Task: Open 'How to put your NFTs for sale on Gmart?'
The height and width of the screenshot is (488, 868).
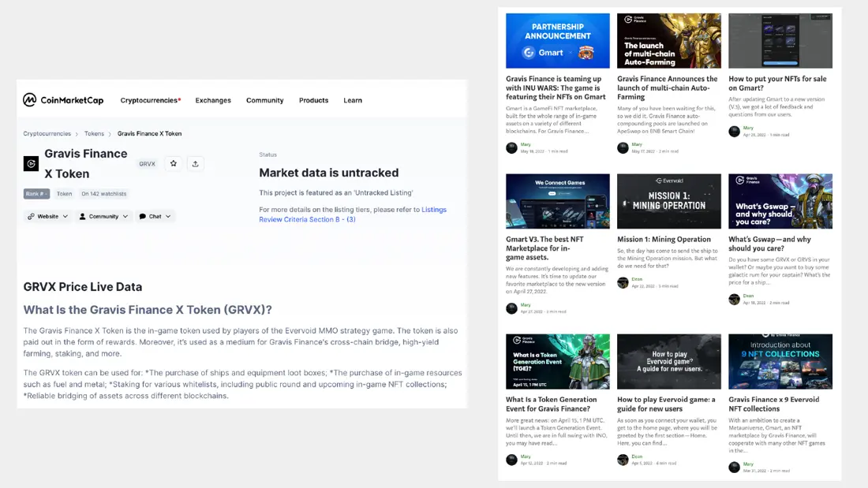Action: pyautogui.click(x=777, y=84)
